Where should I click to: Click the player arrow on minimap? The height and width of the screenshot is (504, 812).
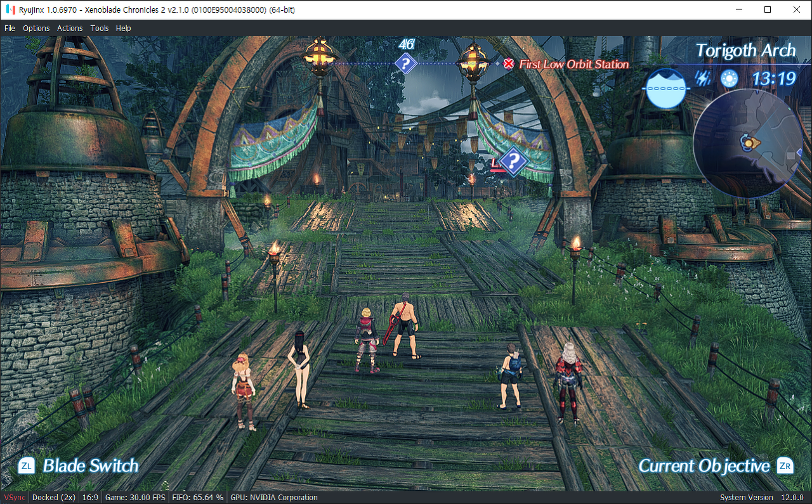point(750,143)
